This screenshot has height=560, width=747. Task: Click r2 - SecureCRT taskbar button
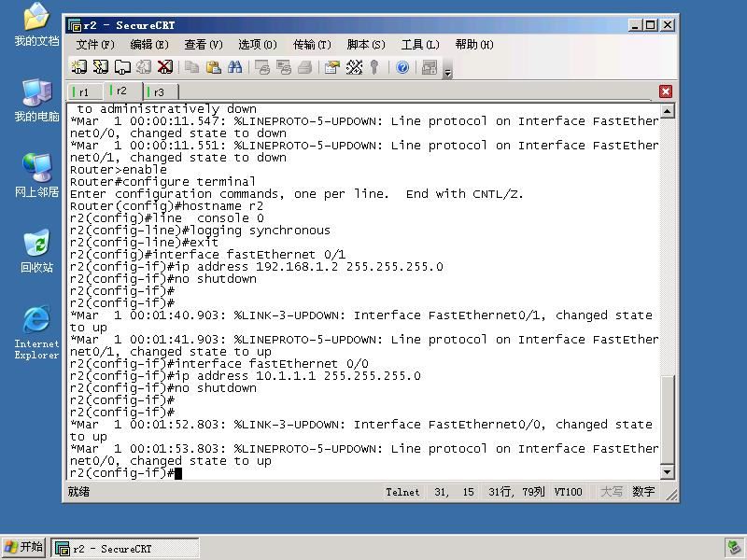tap(125, 549)
